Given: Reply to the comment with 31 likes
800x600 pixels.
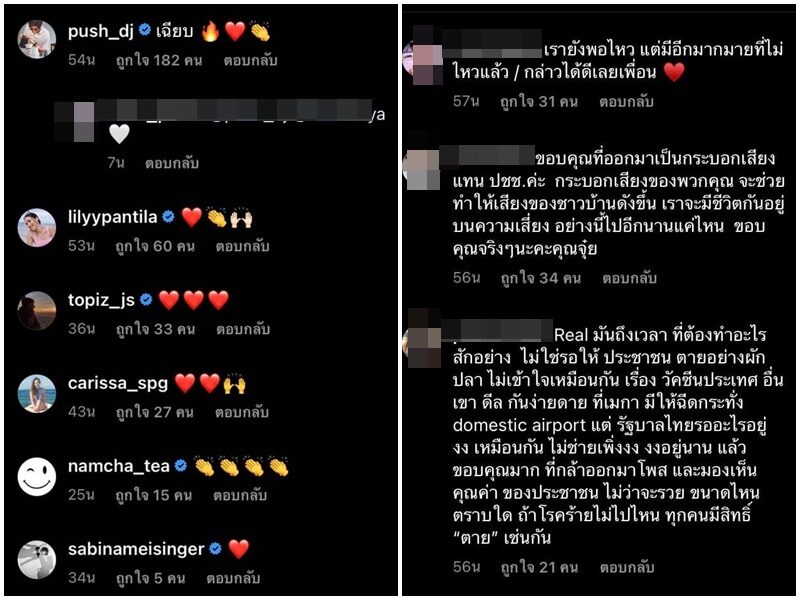Looking at the screenshot, I should click(x=626, y=102).
